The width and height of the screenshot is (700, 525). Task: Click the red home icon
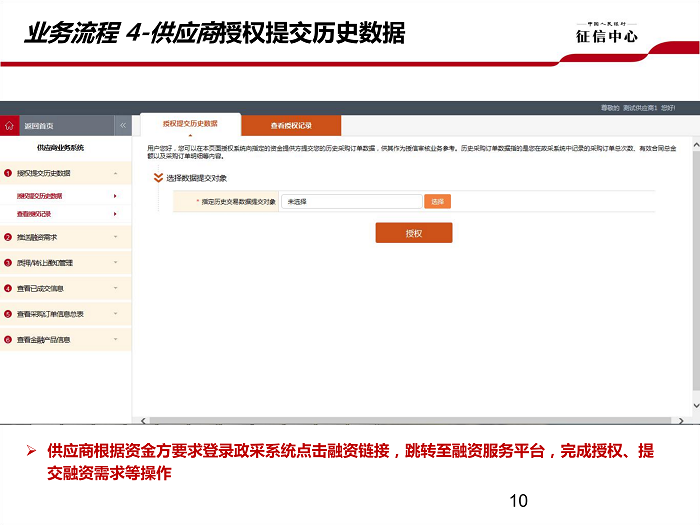point(9,126)
